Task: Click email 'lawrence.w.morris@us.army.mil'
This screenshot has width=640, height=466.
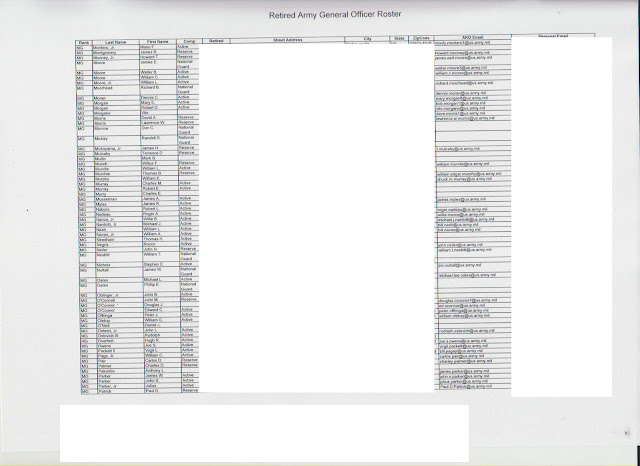Action: [x=465, y=118]
